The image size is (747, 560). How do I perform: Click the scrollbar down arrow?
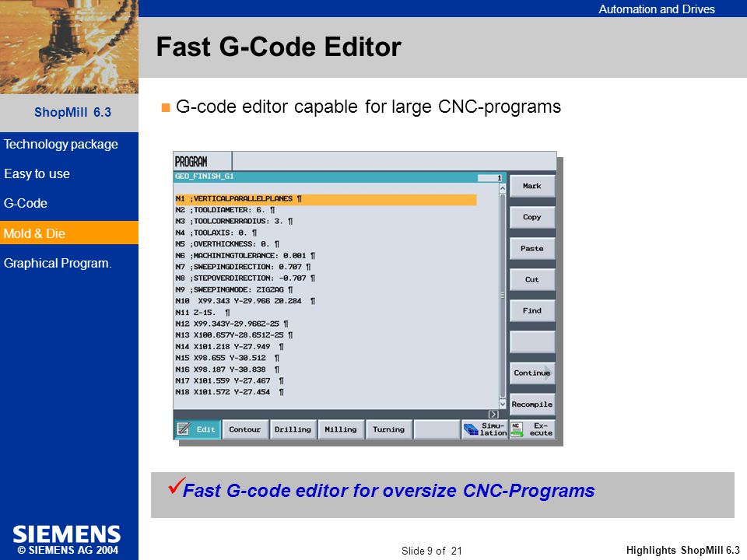point(502,404)
